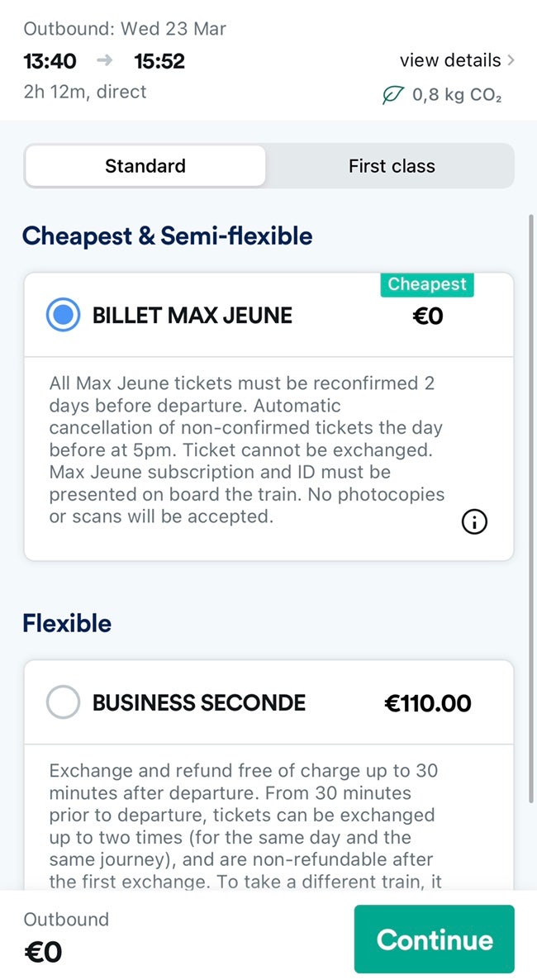Viewport: 537px width, 980px height.
Task: Open the view details link
Action: tap(450, 60)
